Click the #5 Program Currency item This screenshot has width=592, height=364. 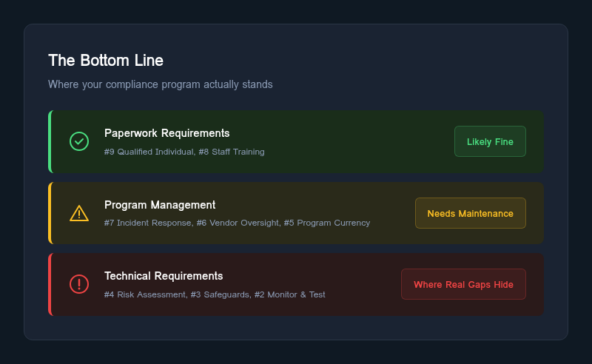tap(327, 223)
